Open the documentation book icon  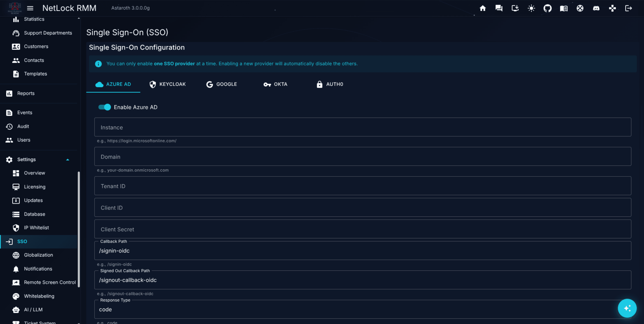click(564, 8)
